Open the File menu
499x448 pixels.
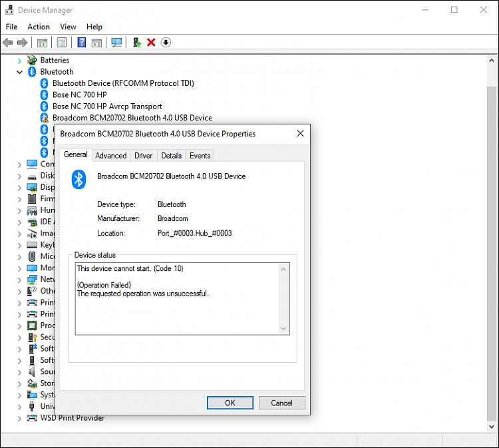click(11, 27)
